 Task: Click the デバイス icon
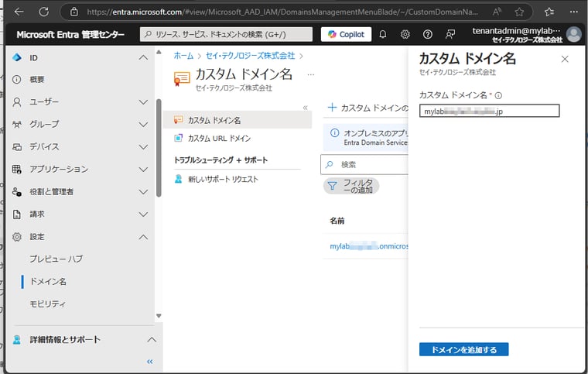[17, 146]
